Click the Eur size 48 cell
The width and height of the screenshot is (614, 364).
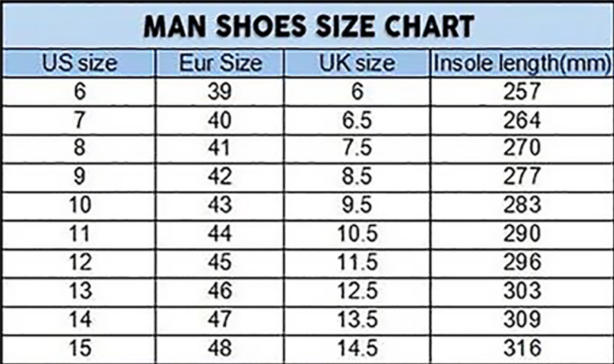click(x=220, y=348)
